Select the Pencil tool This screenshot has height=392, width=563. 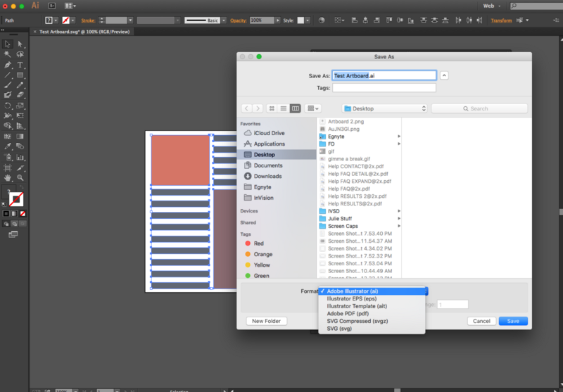point(20,85)
